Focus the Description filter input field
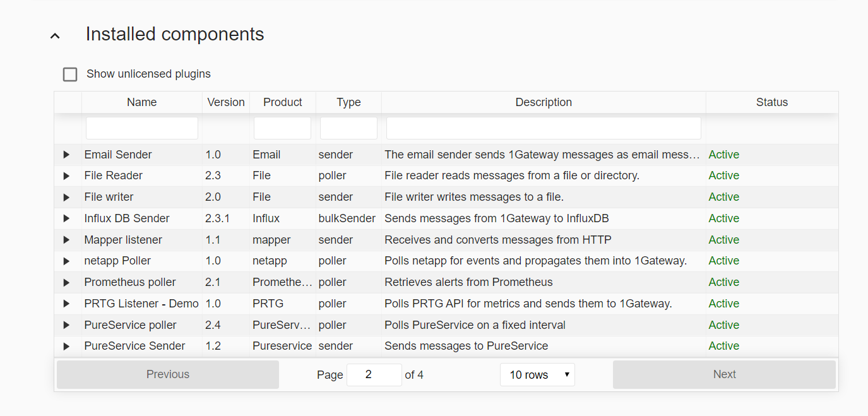Viewport: 868px width, 416px height. (x=544, y=128)
